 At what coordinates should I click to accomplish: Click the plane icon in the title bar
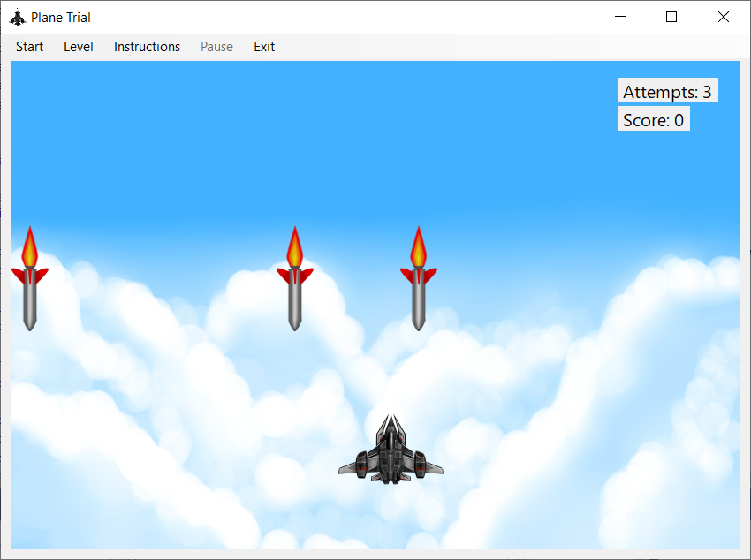click(x=19, y=17)
